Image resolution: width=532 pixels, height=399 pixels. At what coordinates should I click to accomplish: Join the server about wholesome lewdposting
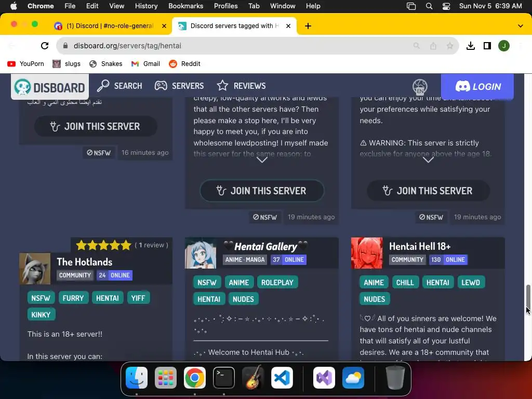[x=262, y=191]
